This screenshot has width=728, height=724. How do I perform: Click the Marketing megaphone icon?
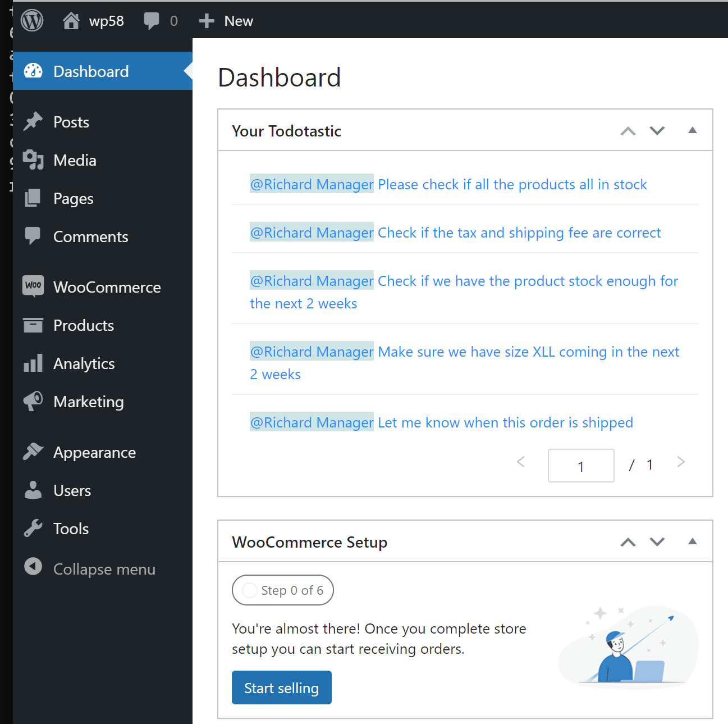click(33, 401)
